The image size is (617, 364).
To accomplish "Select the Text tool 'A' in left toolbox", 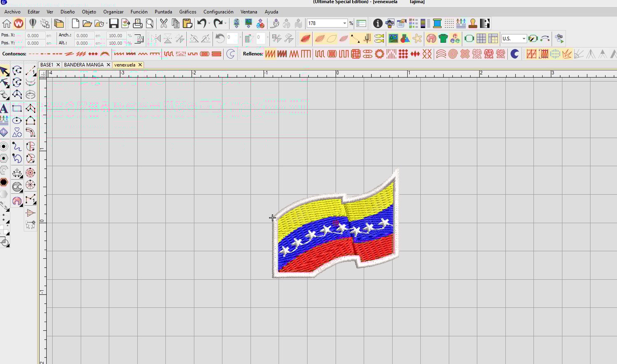I will pyautogui.click(x=4, y=109).
